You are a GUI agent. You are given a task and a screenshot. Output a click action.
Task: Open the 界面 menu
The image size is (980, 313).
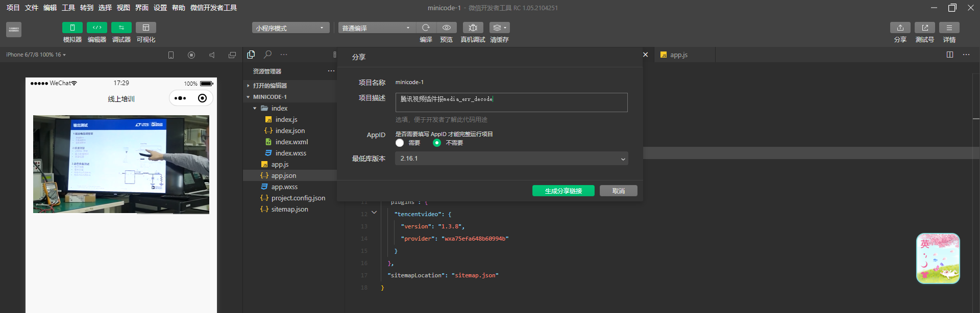(x=141, y=8)
